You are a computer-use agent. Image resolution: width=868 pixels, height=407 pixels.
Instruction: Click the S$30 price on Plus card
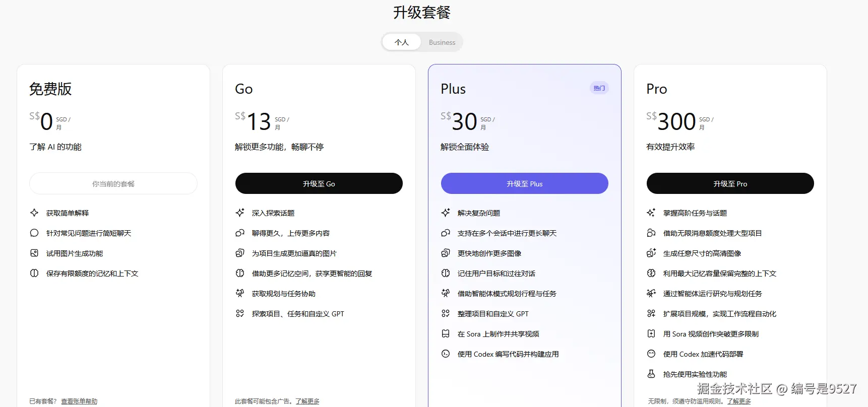459,121
